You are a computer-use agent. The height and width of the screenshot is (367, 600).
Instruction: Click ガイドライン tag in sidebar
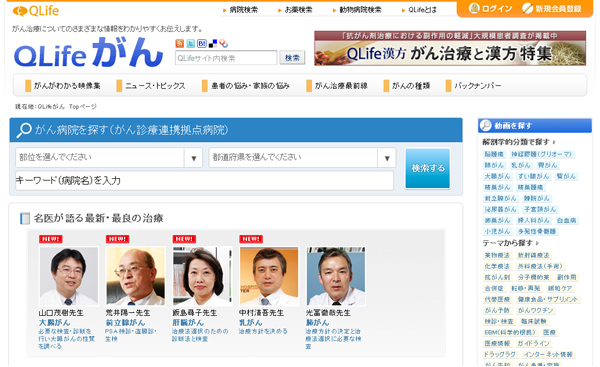tap(533, 343)
